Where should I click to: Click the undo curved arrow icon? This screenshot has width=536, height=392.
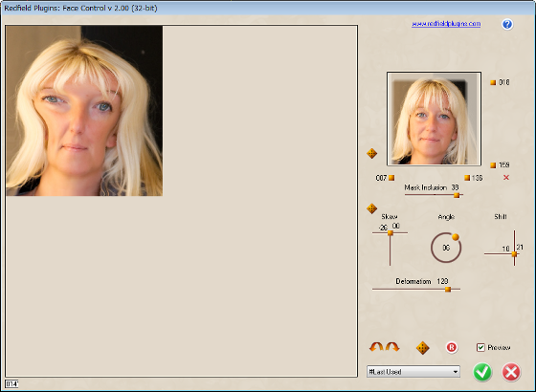pyautogui.click(x=376, y=347)
